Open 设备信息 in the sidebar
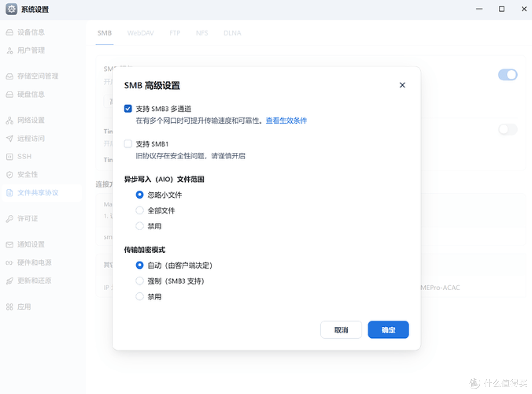The width and height of the screenshot is (532, 394). tap(32, 32)
